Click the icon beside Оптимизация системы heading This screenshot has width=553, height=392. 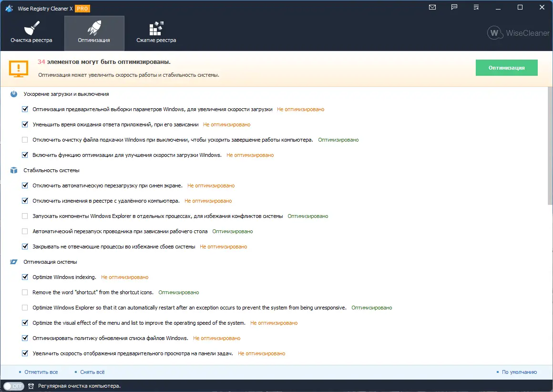[x=14, y=262]
